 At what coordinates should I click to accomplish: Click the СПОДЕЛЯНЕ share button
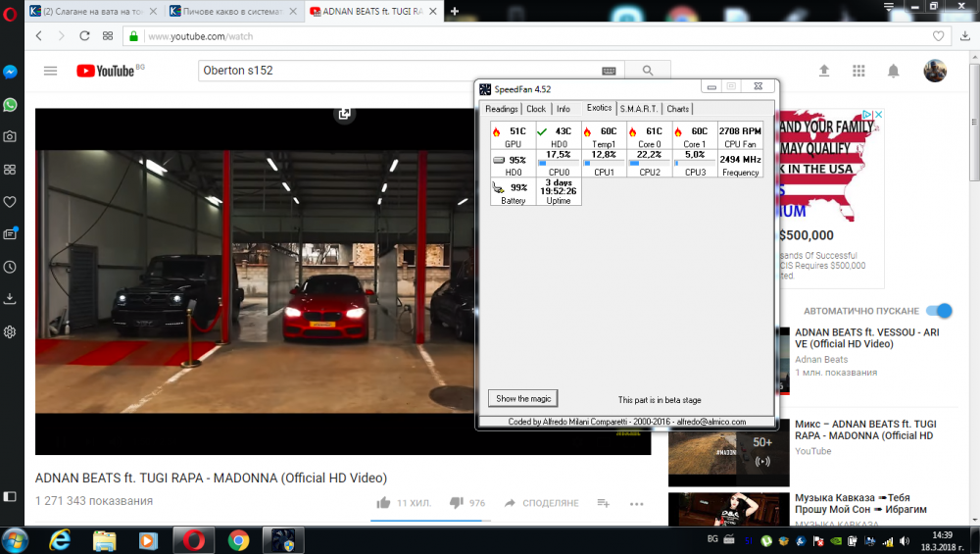pos(541,503)
